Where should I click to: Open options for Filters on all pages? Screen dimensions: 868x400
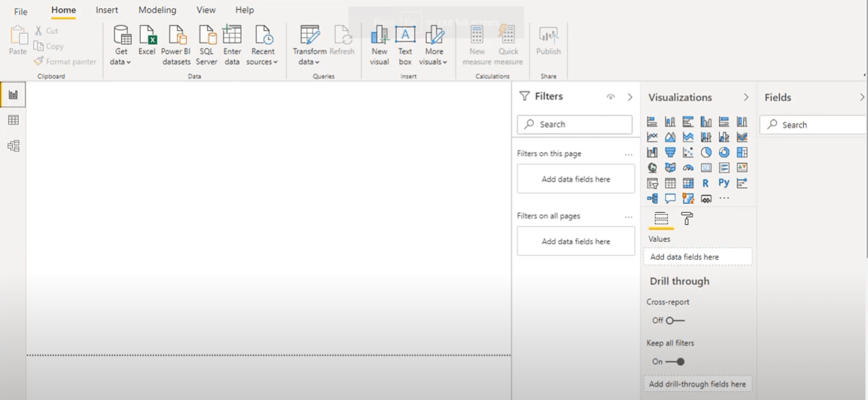tap(628, 217)
